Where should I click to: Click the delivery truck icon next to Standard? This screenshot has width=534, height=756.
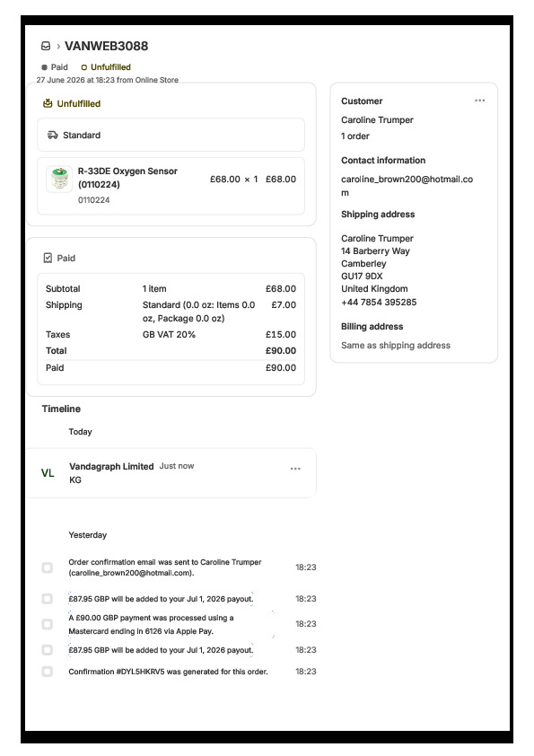click(53, 135)
